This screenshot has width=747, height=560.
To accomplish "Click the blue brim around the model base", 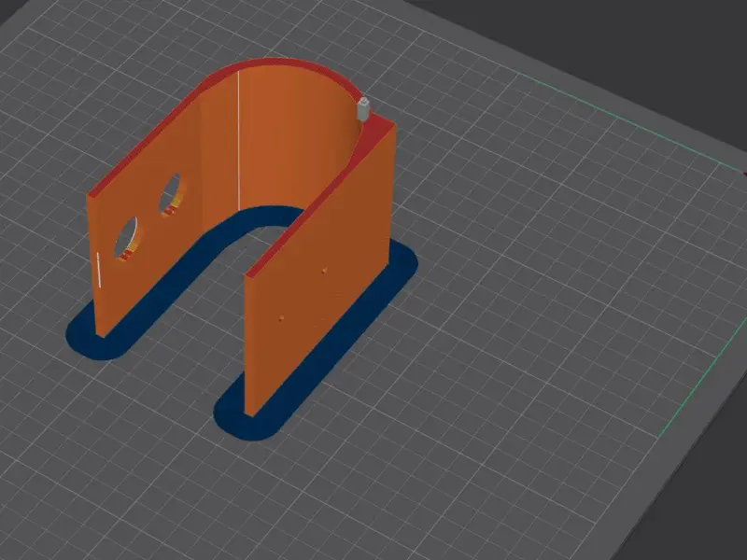I will (x=242, y=323).
